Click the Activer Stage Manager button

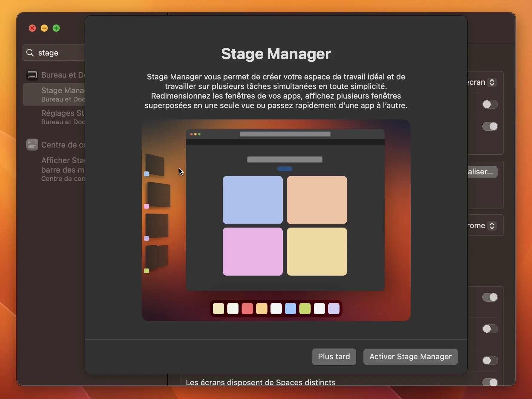coord(410,357)
